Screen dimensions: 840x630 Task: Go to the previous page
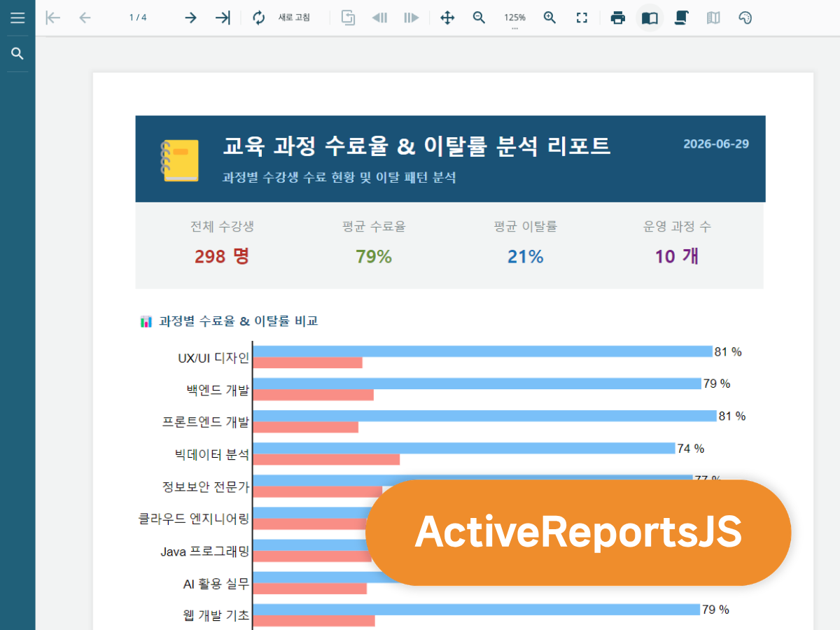(85, 17)
